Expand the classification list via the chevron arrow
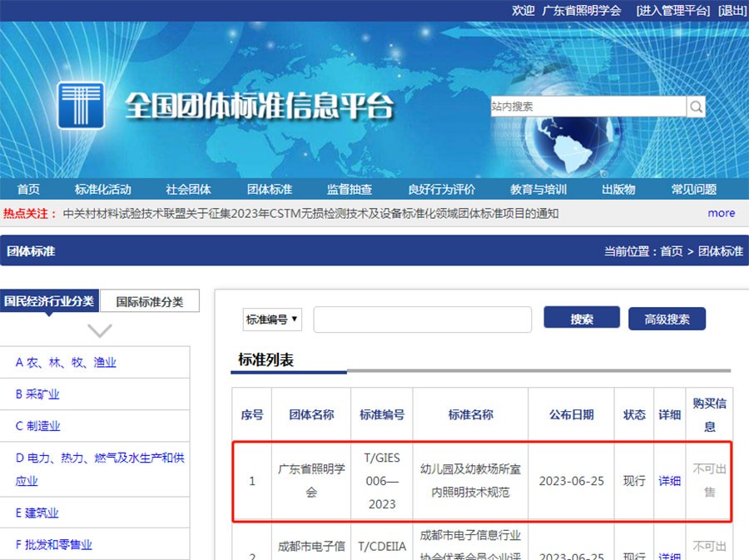 [x=100, y=330]
